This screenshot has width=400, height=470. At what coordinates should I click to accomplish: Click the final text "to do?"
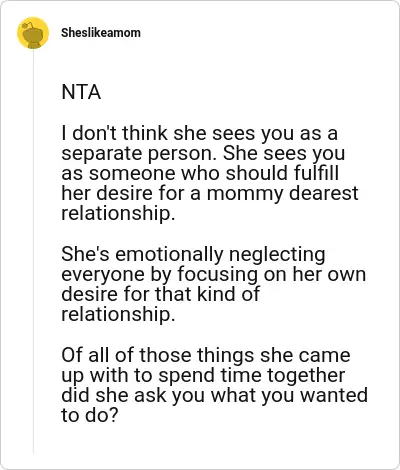point(90,415)
